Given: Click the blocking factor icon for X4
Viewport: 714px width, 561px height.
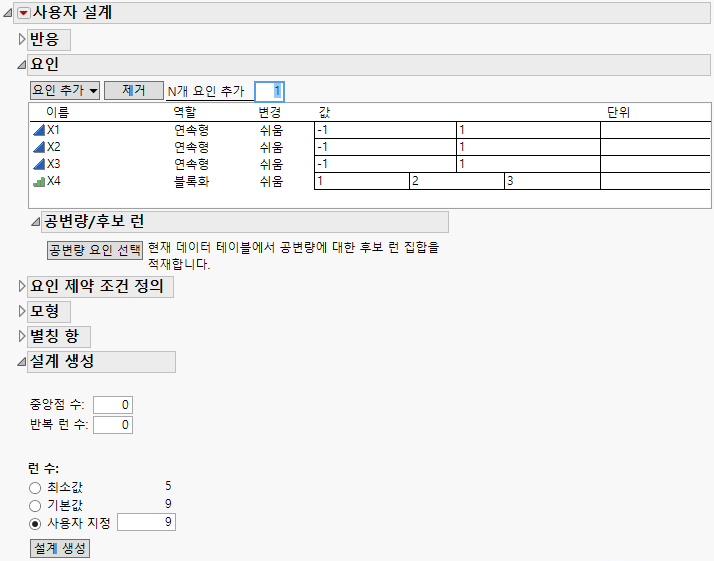Looking at the screenshot, I should 39,182.
